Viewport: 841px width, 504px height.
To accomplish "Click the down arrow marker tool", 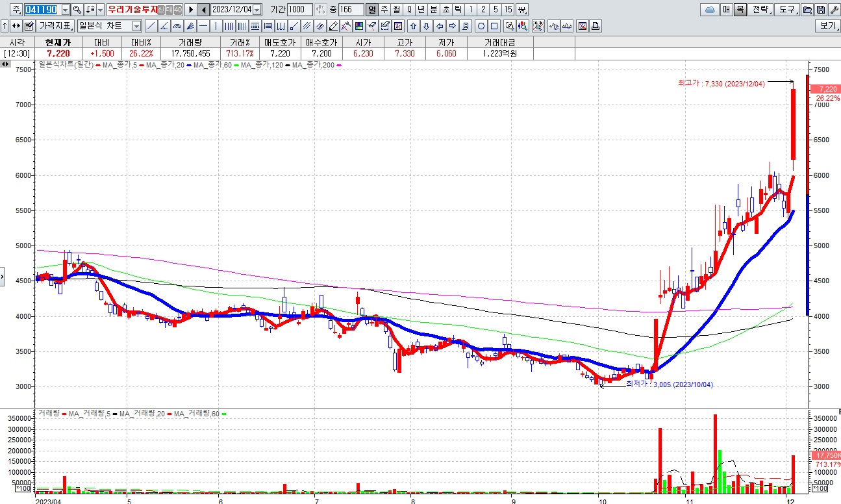I will pos(426,26).
